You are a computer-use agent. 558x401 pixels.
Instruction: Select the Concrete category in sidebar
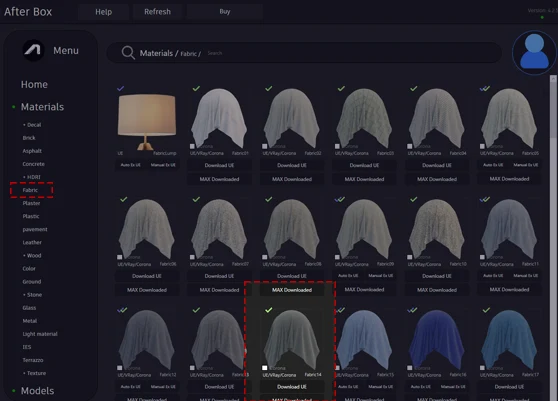(33, 164)
